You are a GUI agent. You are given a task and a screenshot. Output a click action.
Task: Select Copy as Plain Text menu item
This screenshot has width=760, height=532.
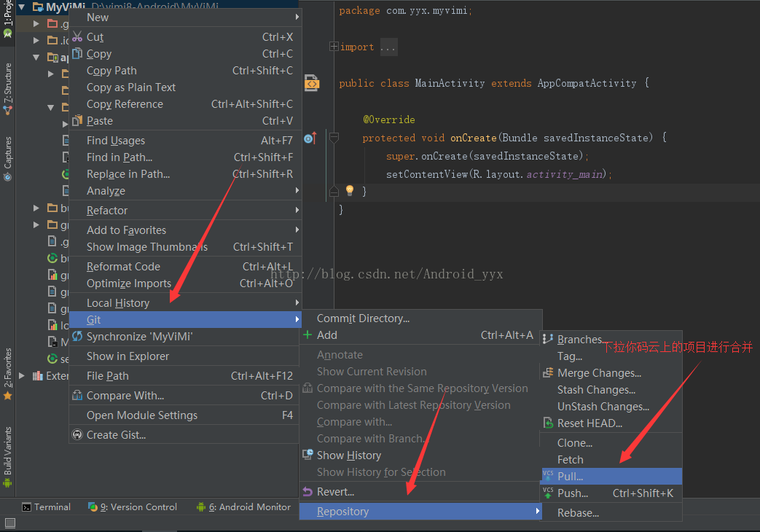pos(185,87)
